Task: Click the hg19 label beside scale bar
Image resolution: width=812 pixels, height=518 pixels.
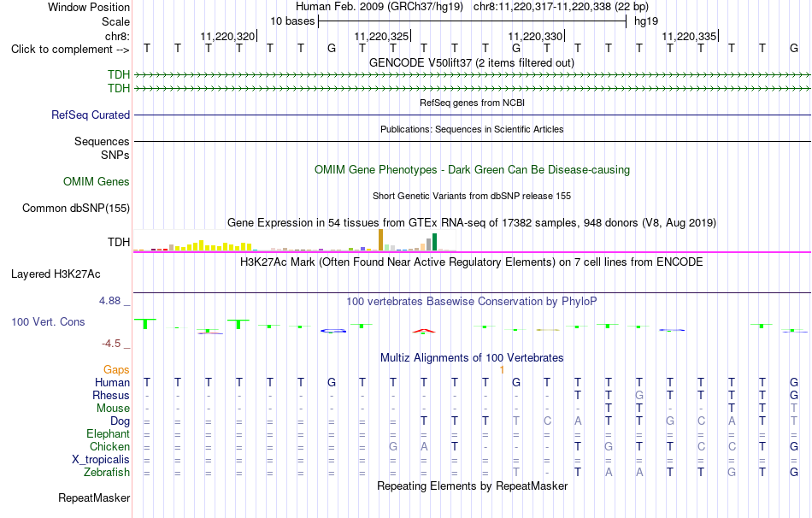Action: [646, 21]
